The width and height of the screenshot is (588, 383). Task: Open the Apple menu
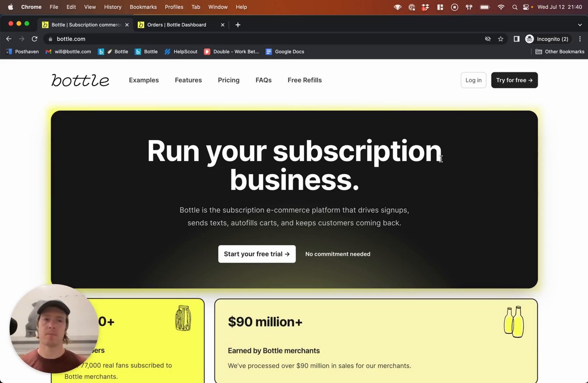pyautogui.click(x=10, y=7)
